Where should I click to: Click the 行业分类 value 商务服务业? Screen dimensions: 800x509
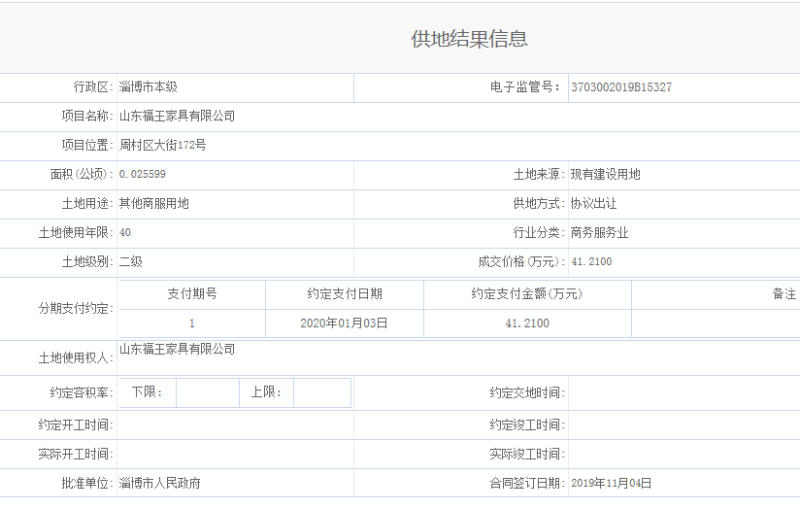tap(599, 233)
